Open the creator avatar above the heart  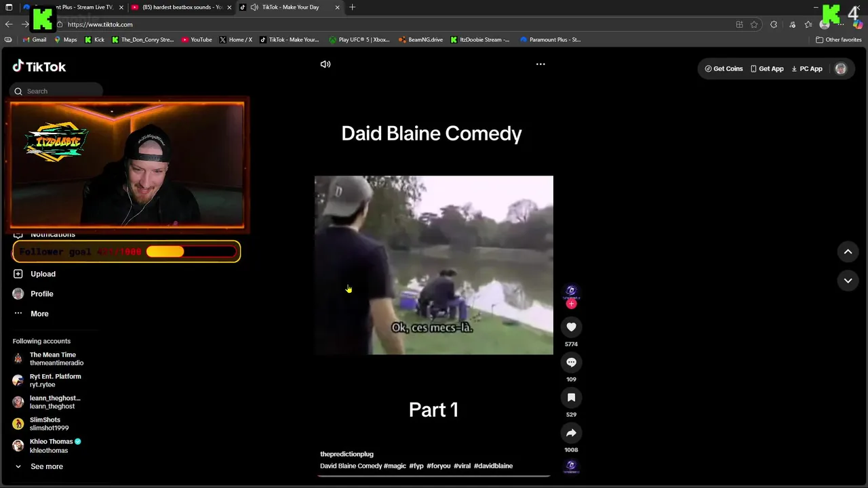tap(571, 291)
